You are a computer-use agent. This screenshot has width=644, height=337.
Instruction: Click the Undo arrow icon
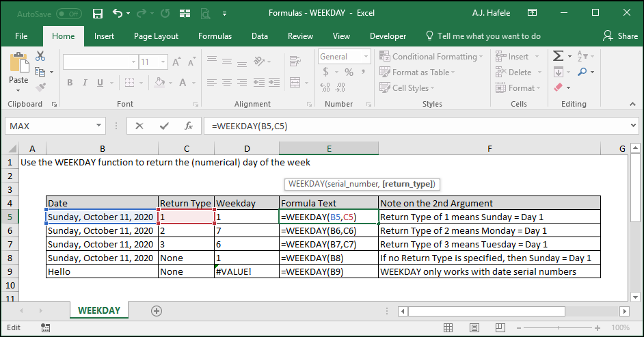[118, 14]
